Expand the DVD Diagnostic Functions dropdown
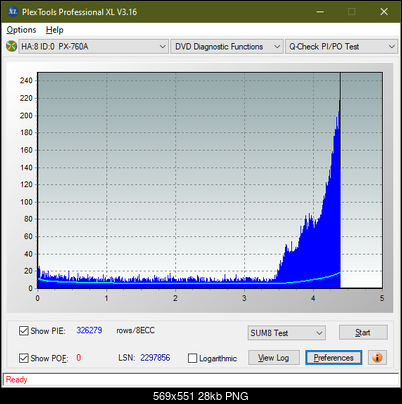This screenshot has height=404, width=402. point(227,46)
